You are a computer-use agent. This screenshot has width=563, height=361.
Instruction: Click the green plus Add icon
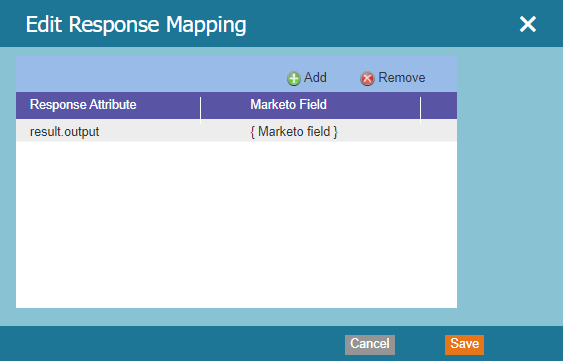[293, 79]
